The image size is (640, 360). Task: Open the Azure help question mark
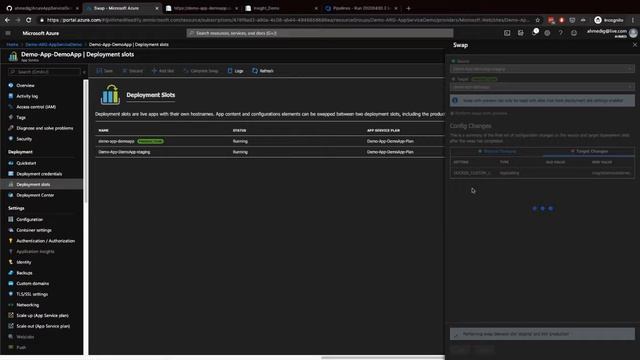tap(560, 33)
